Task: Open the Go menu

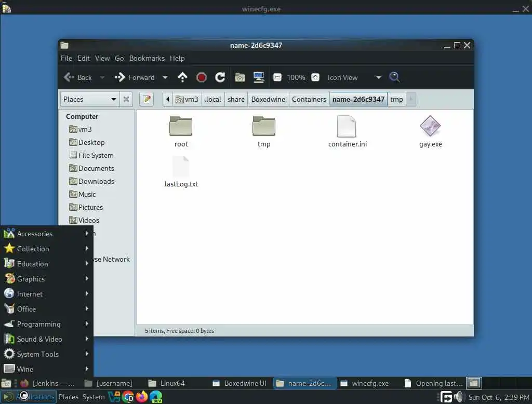Action: pyautogui.click(x=119, y=58)
